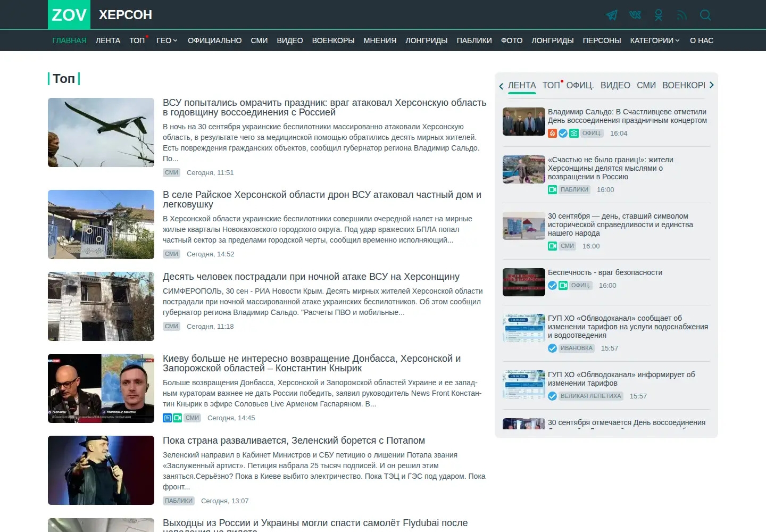
Task: Select the ЛЕНТА tab in sidebar
Action: tap(522, 85)
